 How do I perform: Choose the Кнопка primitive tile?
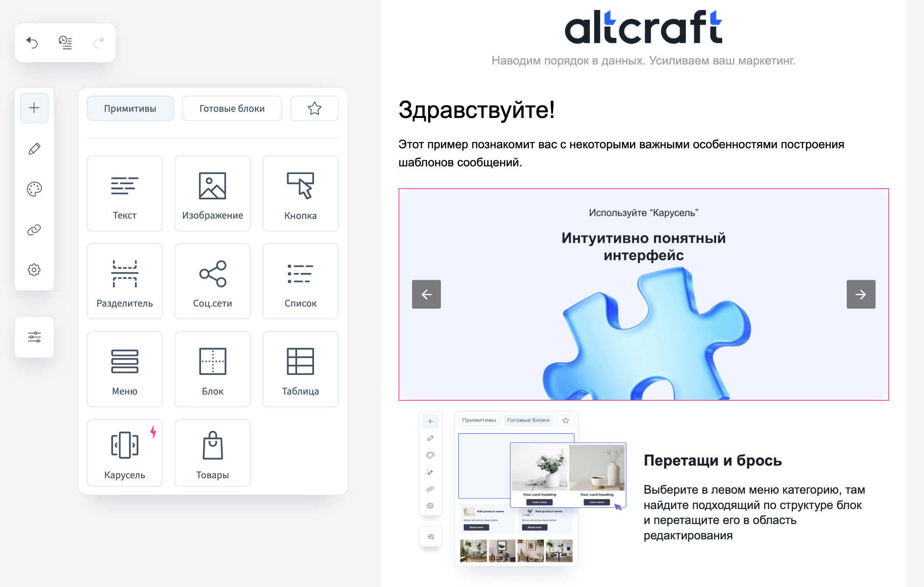(300, 194)
